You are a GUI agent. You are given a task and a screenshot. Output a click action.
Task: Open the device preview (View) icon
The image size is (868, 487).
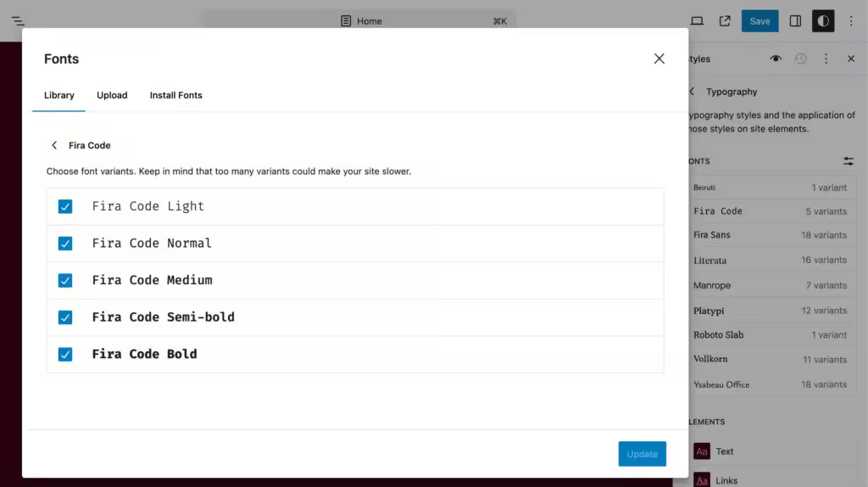(697, 21)
